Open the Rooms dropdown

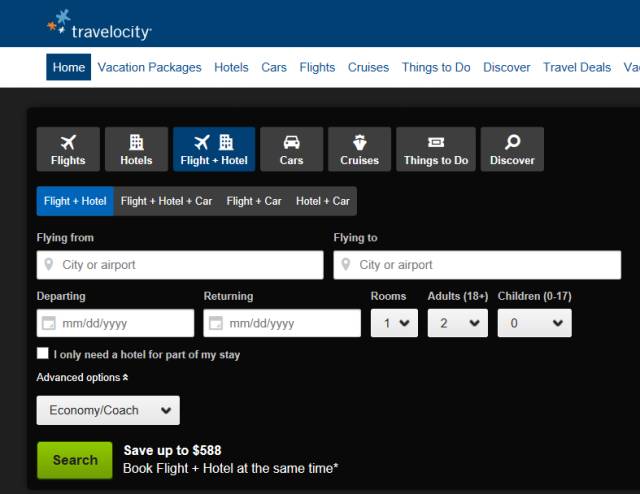click(393, 323)
